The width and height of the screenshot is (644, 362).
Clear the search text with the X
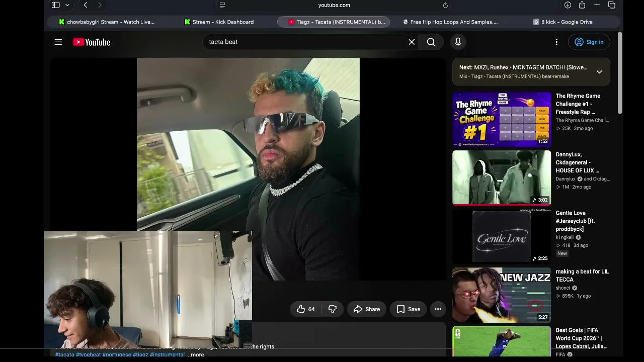pyautogui.click(x=412, y=42)
